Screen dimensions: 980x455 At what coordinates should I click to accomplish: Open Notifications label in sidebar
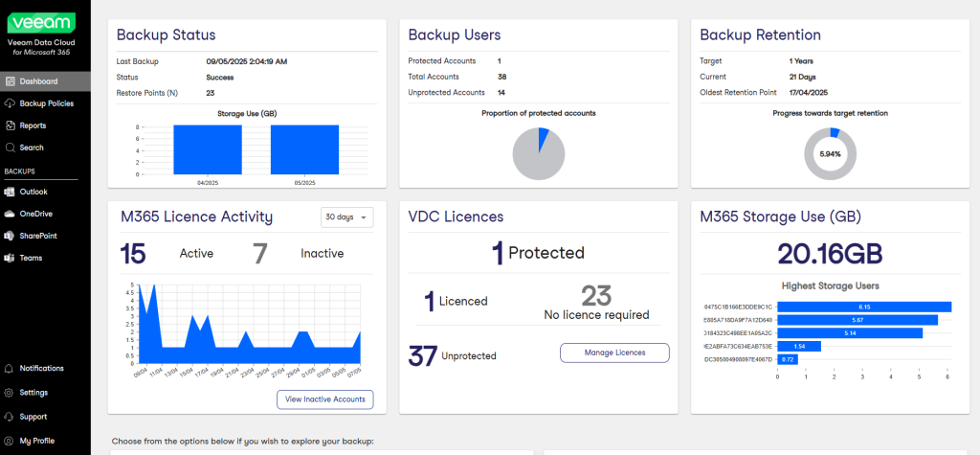[x=42, y=369]
